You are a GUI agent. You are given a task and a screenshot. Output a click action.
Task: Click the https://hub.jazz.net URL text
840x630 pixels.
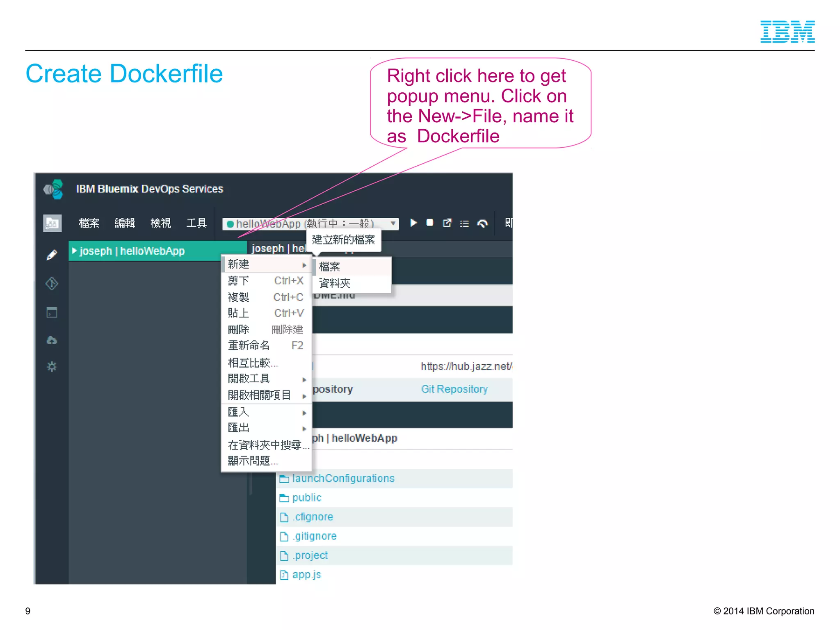point(466,366)
